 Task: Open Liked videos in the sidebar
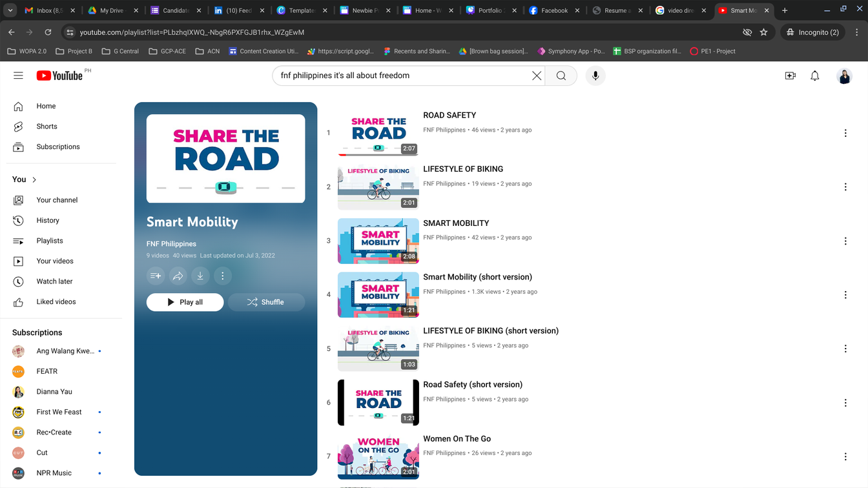61,302
